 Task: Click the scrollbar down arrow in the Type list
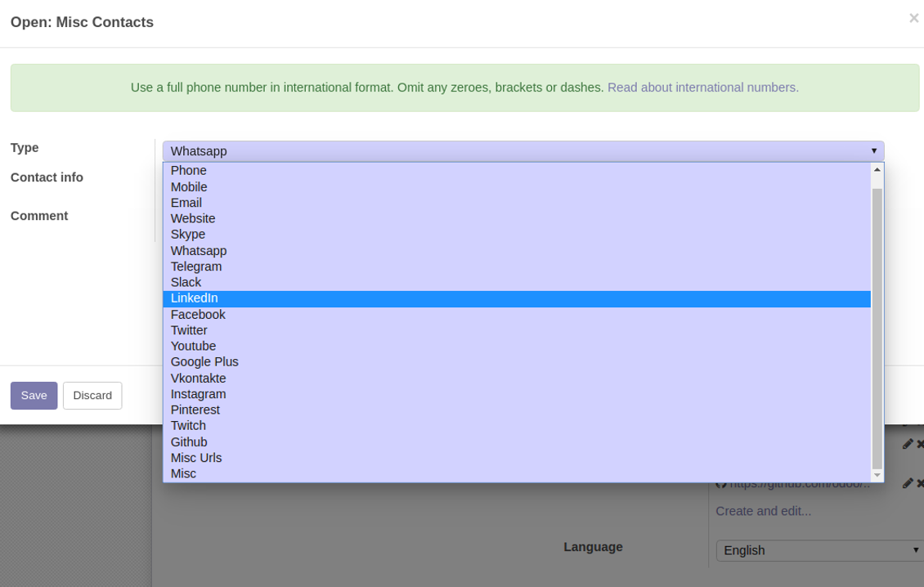click(877, 475)
